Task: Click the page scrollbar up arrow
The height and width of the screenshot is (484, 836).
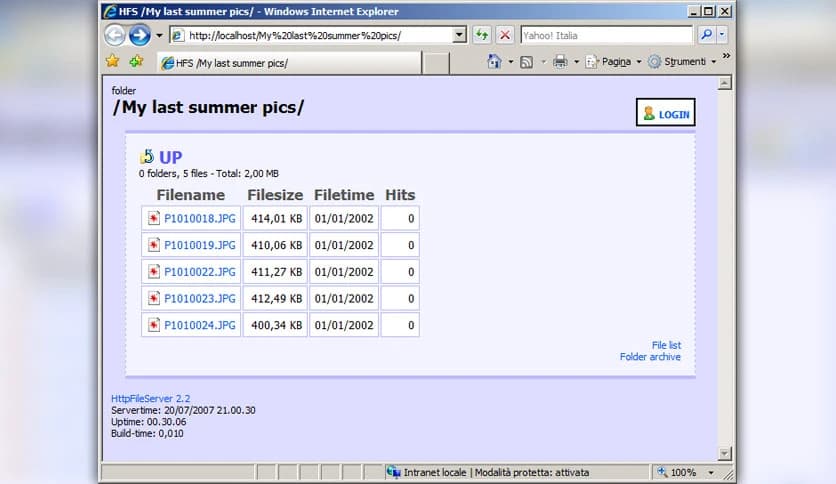Action: (x=724, y=83)
